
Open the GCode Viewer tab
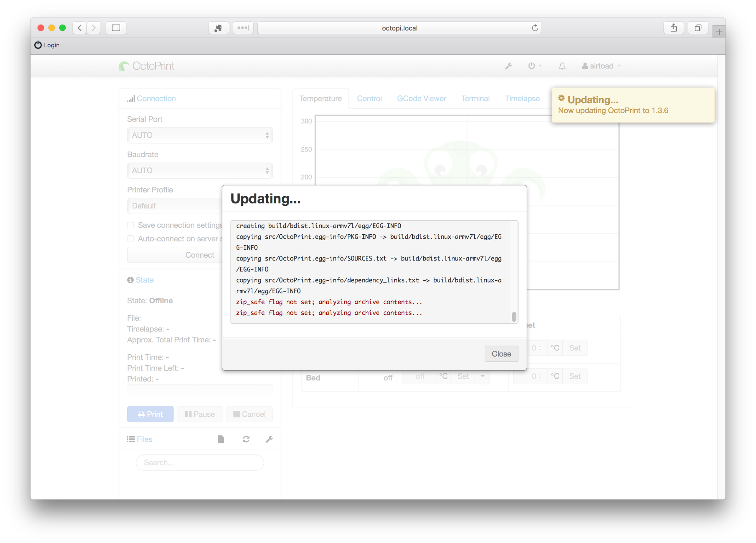421,99
